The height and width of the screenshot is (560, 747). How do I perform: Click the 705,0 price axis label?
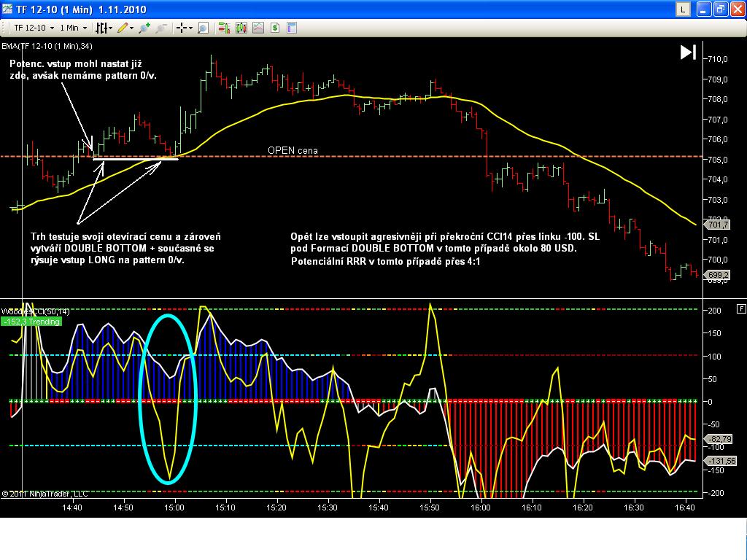718,160
